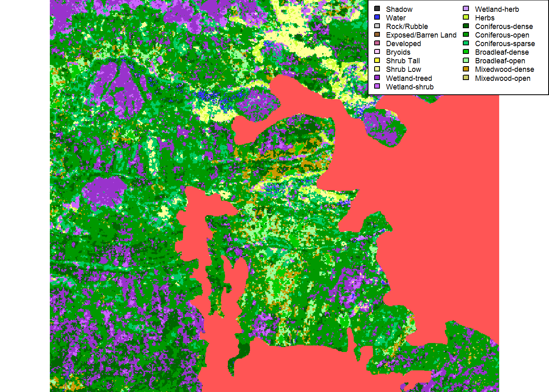Select the Developed legend color swatch
Viewport: 549px width, 392px height.
(x=377, y=43)
